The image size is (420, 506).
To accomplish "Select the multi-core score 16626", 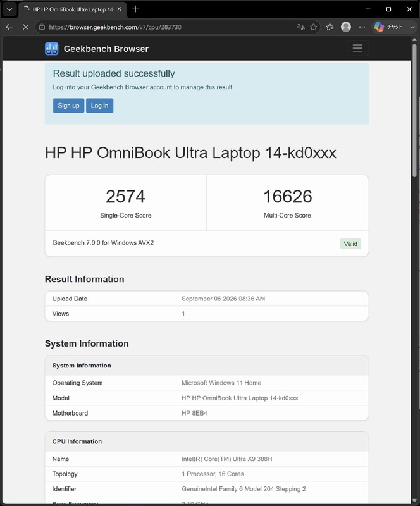I will point(288,196).
